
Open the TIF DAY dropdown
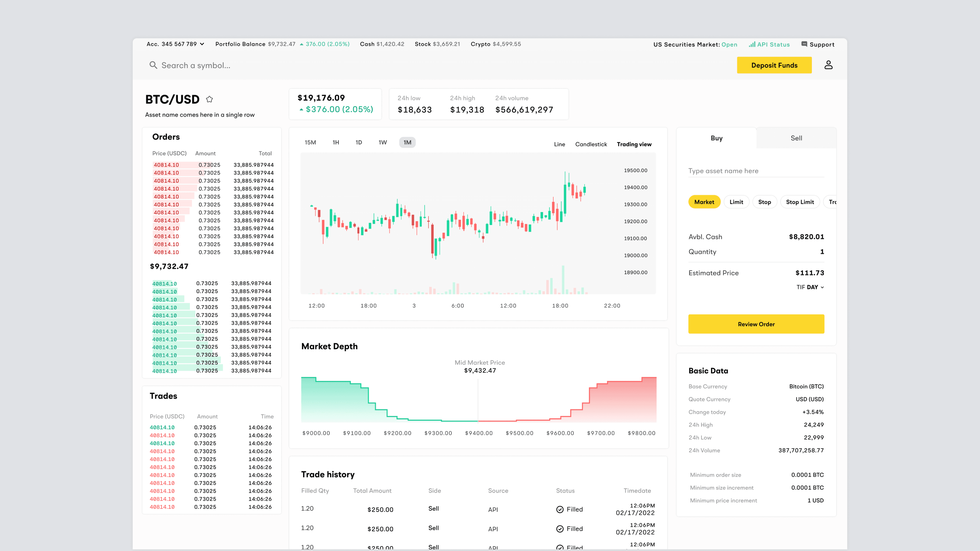pyautogui.click(x=810, y=287)
